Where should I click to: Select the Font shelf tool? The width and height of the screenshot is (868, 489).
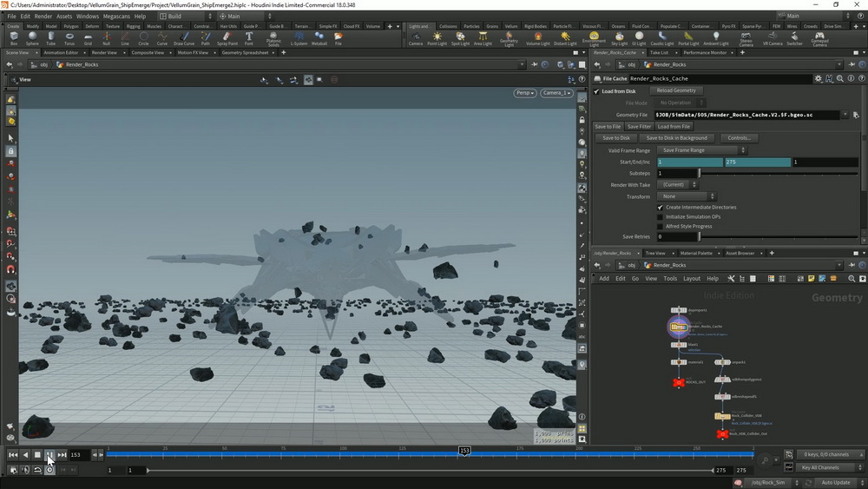pyautogui.click(x=249, y=38)
